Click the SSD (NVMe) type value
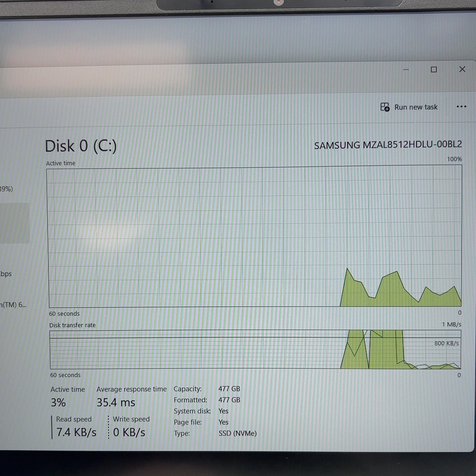Image resolution: width=476 pixels, height=476 pixels. click(x=238, y=433)
